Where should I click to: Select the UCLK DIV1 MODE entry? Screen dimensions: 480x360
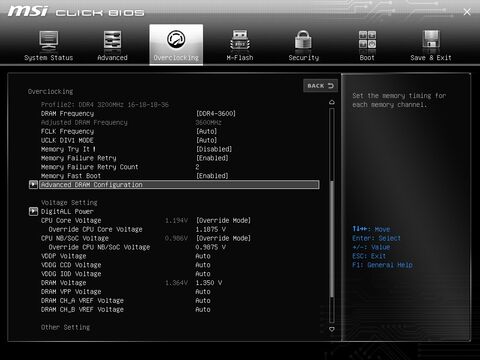67,140
